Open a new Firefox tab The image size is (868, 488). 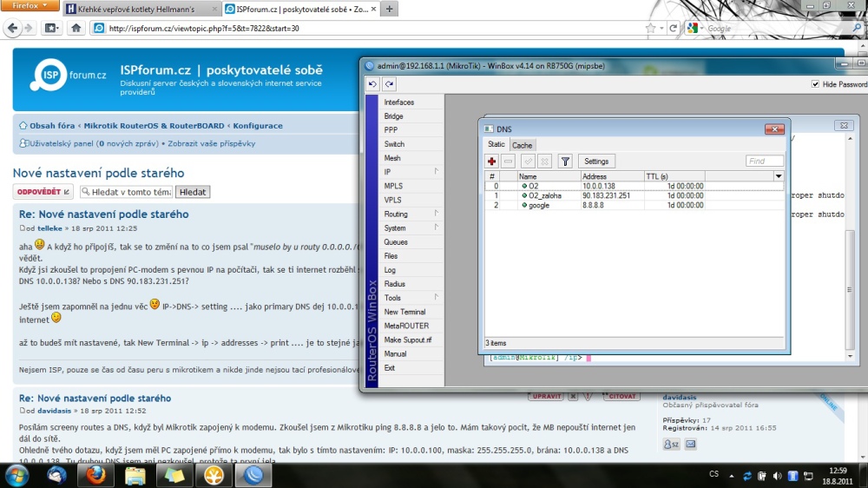389,9
